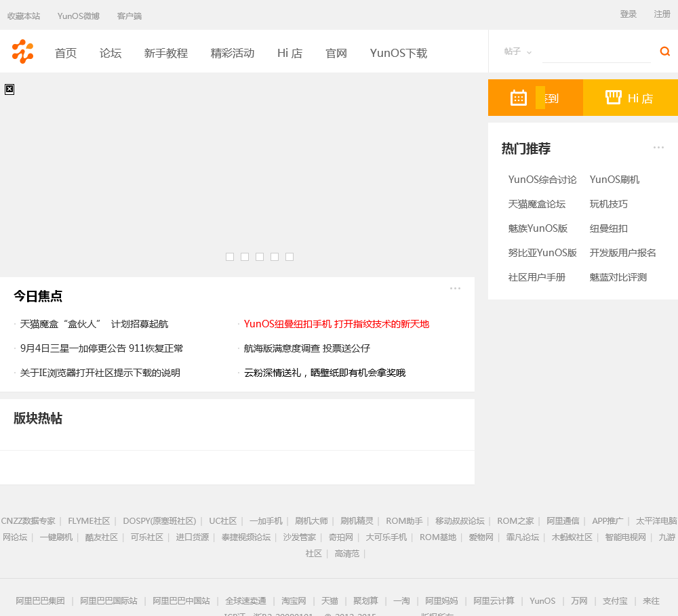678x616 pixels.
Task: Open the 论坛 navigation menu item
Action: (x=111, y=53)
